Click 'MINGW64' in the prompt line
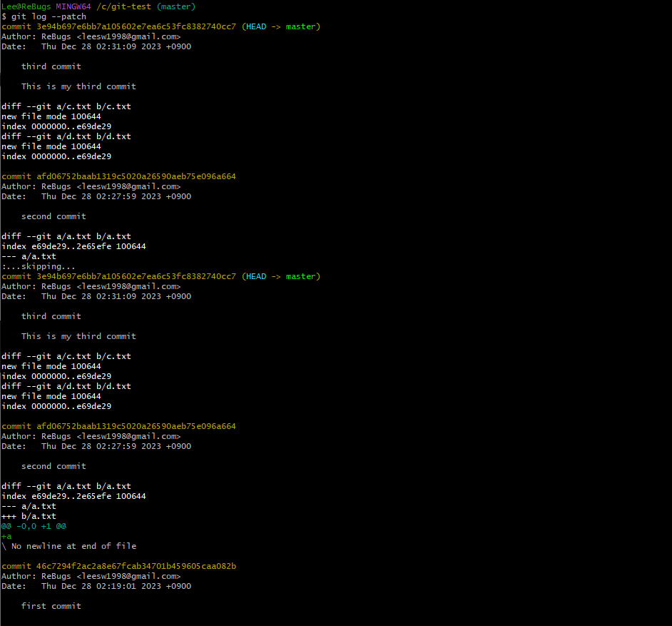672x626 pixels. click(73, 6)
